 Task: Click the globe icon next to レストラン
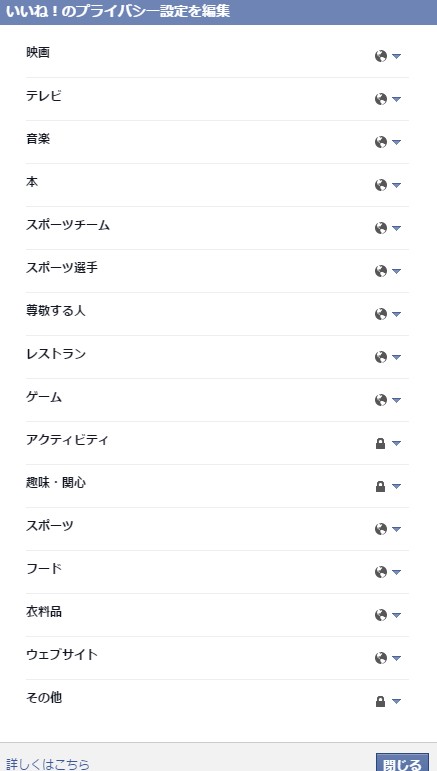[x=380, y=357]
